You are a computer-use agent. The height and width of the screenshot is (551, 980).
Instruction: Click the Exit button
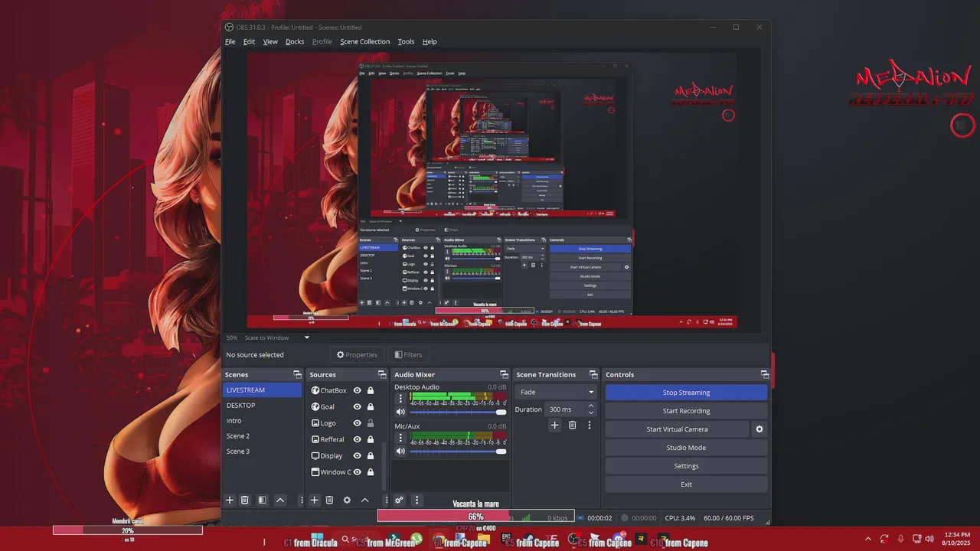(686, 484)
